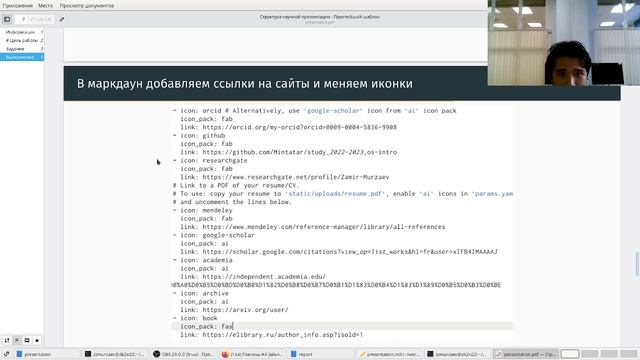Image resolution: width=640 pixels, height=360 pixels.
Task: Click the 'icon: researchgate' line
Action: point(210,160)
